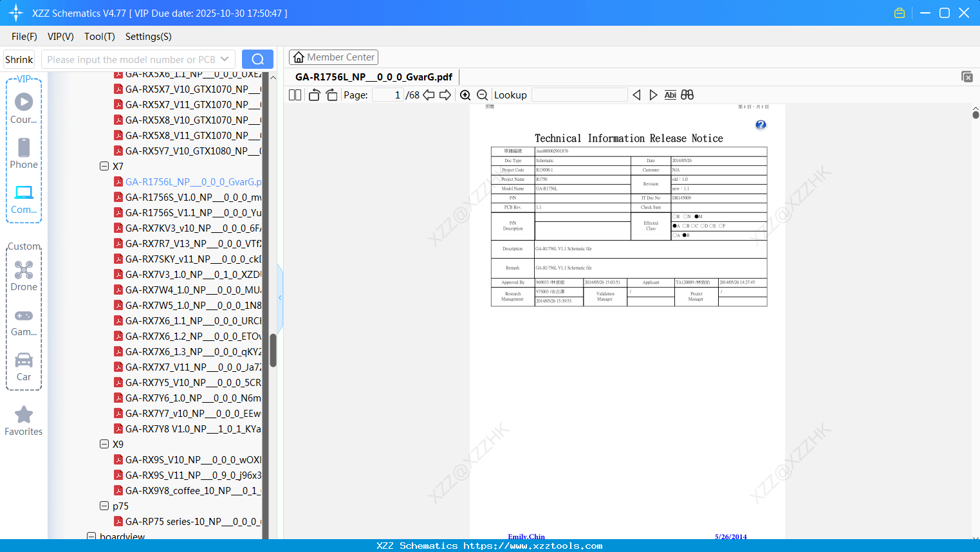Viewport: 980px width, 552px height.
Task: Open GA-R1756S_V1.1_NP file
Action: click(187, 212)
